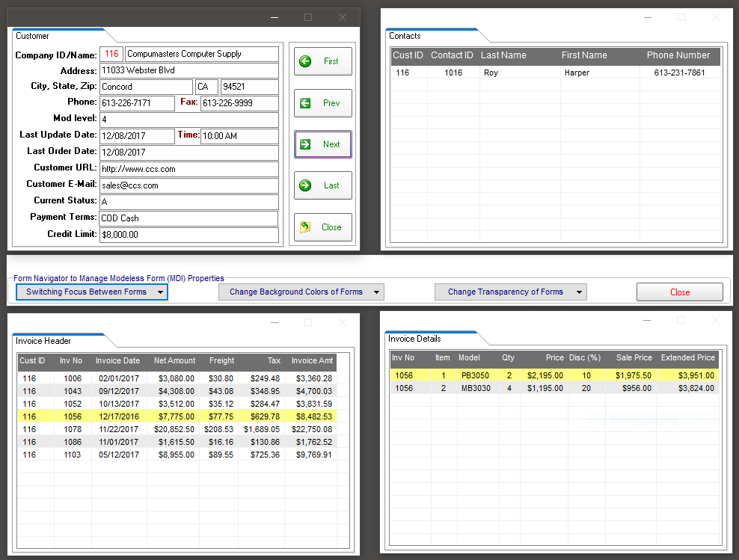Screen dimensions: 739x560
Task: Click the Next button's right arrow icon
Action: (x=305, y=144)
